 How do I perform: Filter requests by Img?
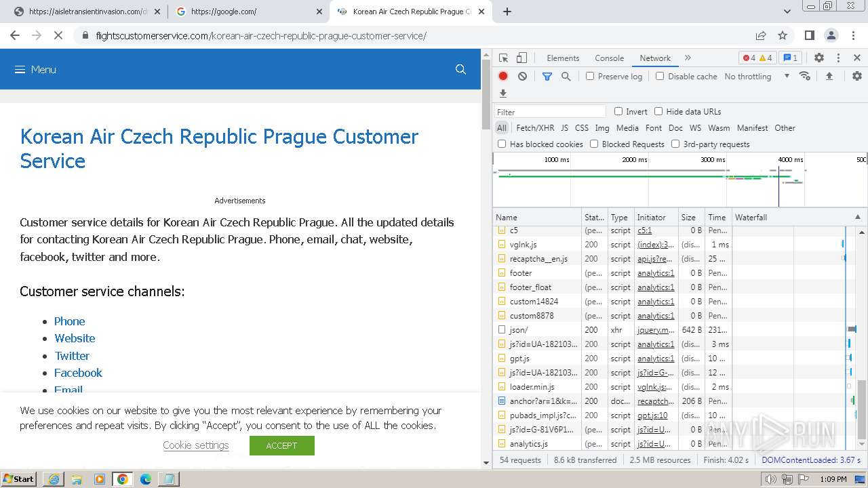(602, 127)
